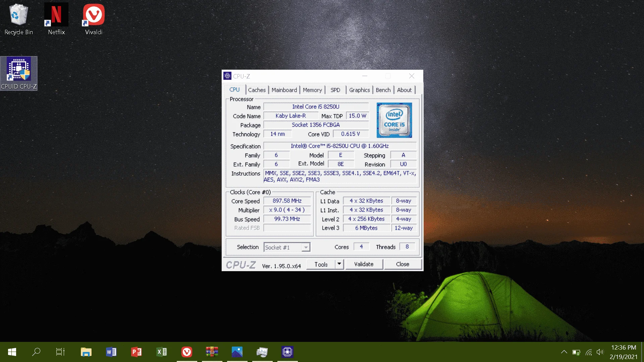Switch to the CPU tab
The image size is (644, 362).
[x=234, y=90]
